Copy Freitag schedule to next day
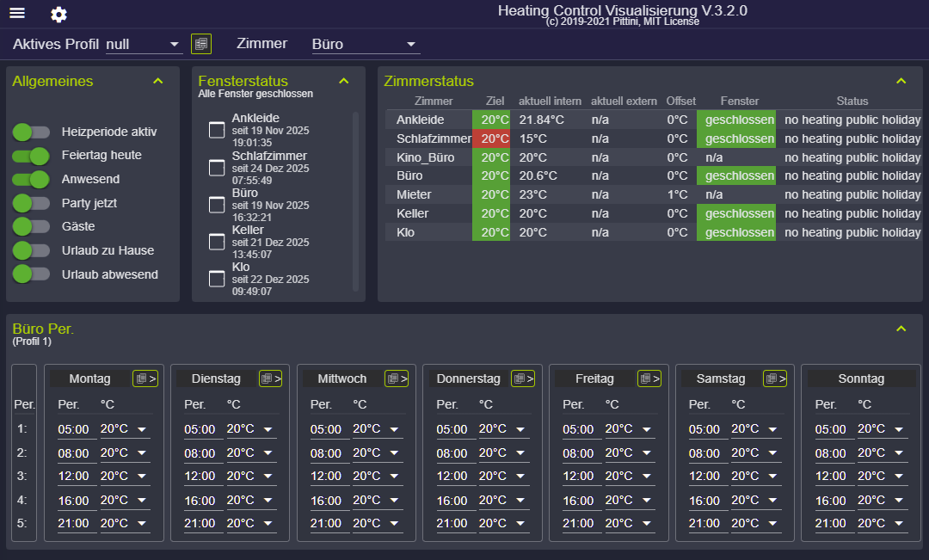 click(x=649, y=378)
